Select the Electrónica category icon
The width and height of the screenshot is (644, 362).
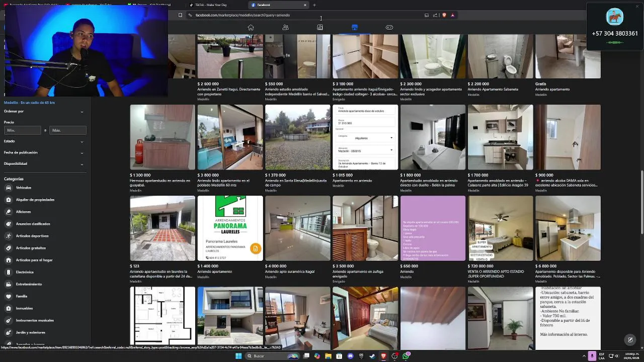click(9, 272)
